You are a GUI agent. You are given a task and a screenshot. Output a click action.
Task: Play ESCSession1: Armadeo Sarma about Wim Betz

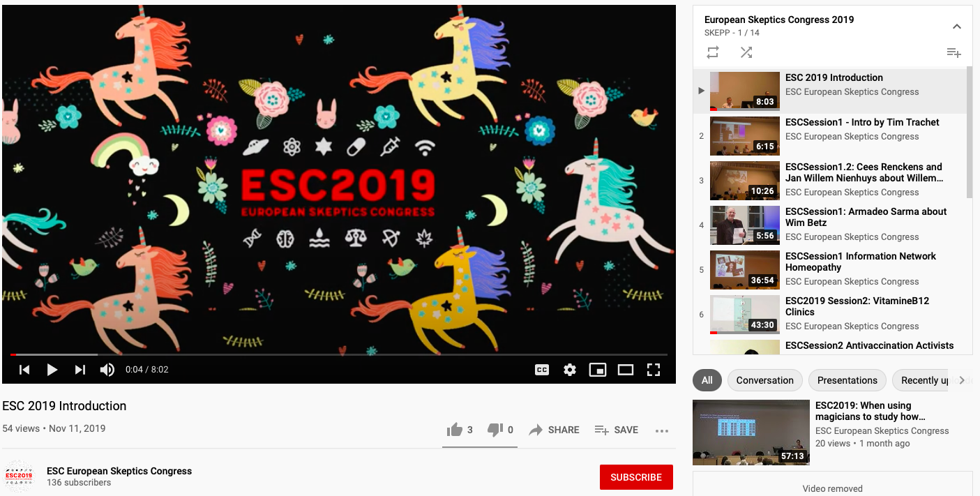pos(866,217)
